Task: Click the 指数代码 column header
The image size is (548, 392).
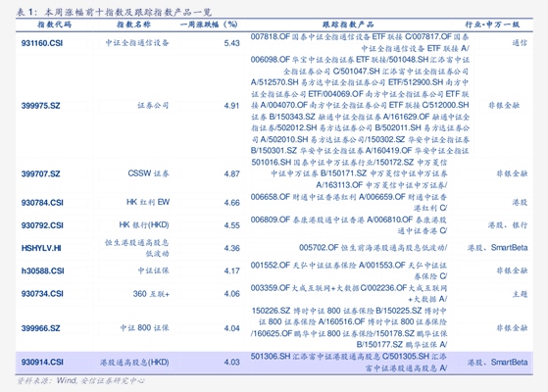Action: click(54, 24)
